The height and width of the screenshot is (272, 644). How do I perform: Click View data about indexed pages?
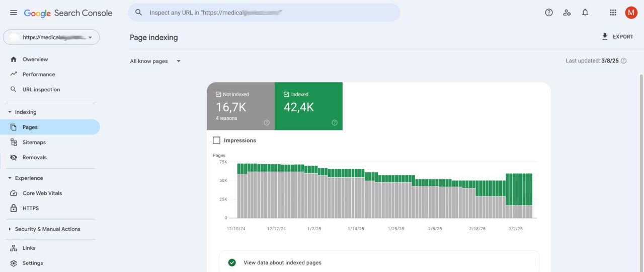[x=282, y=262]
